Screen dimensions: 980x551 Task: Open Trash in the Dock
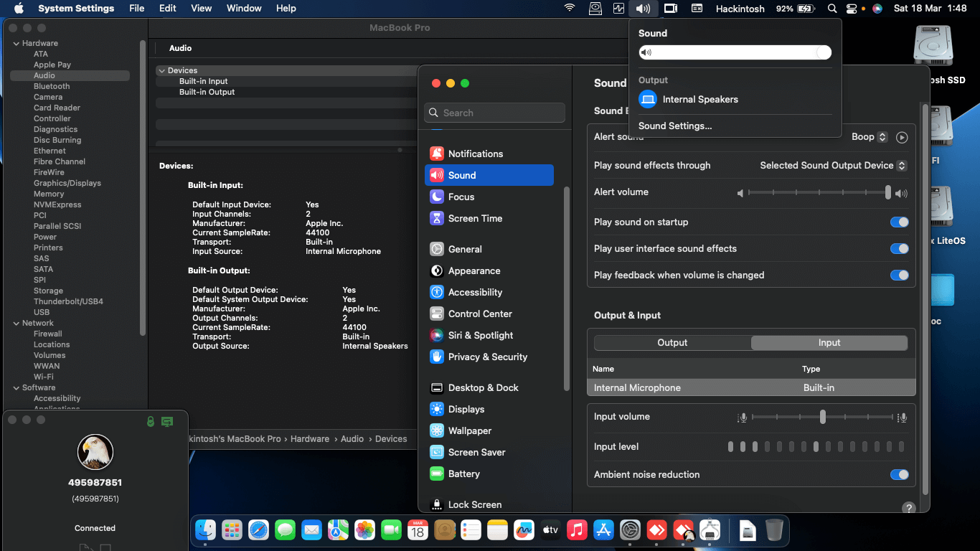point(774,530)
